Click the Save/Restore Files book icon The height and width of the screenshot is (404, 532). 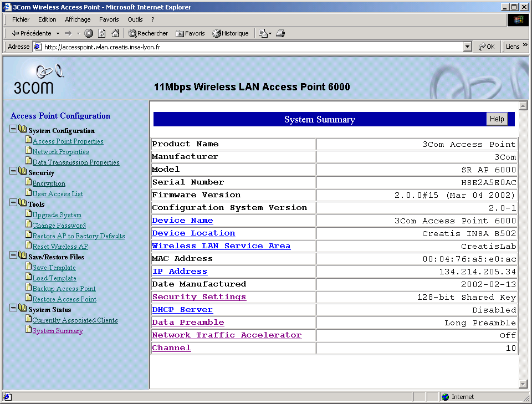tap(22, 255)
